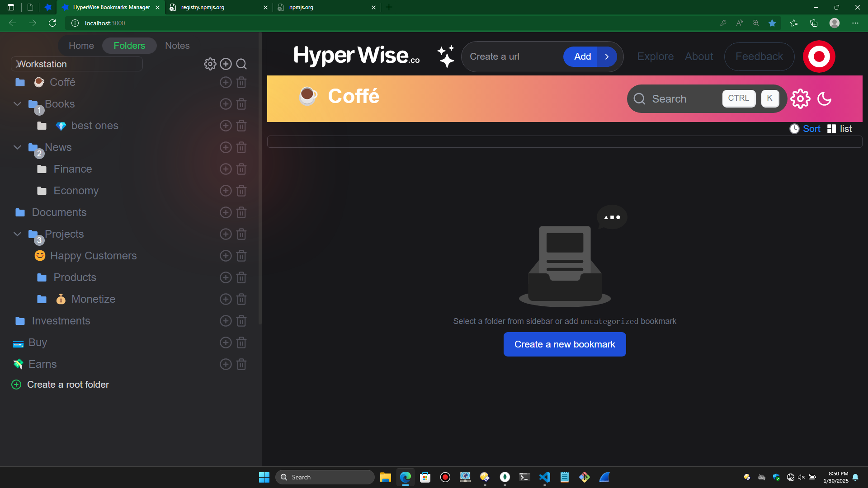Open the red circle profile avatar
The width and height of the screenshot is (868, 488).
tap(819, 56)
